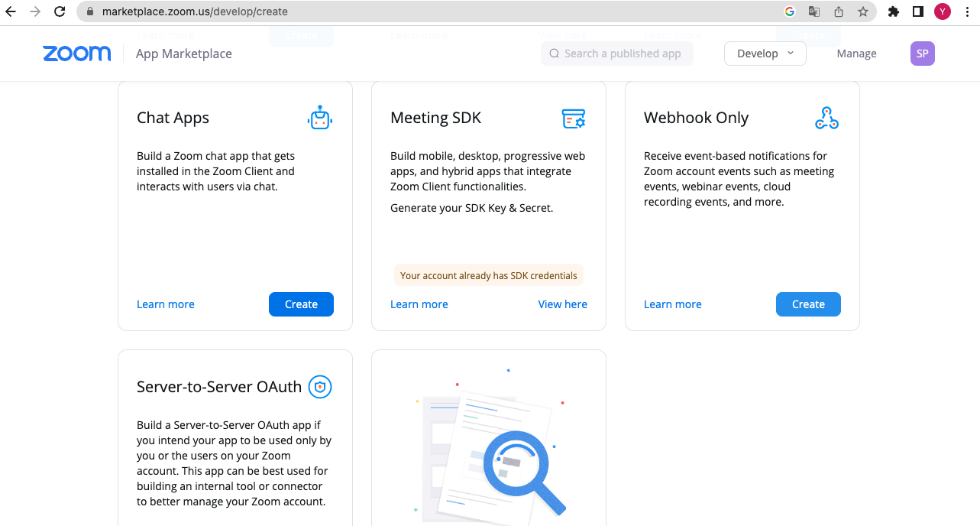980x526 pixels.
Task: Select Manage in the navigation bar
Action: tap(856, 53)
